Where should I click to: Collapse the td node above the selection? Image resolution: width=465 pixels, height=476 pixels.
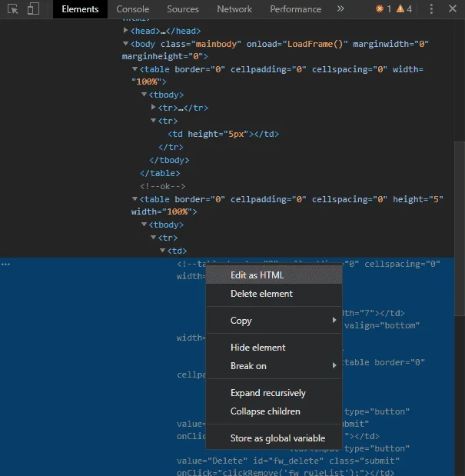(163, 251)
